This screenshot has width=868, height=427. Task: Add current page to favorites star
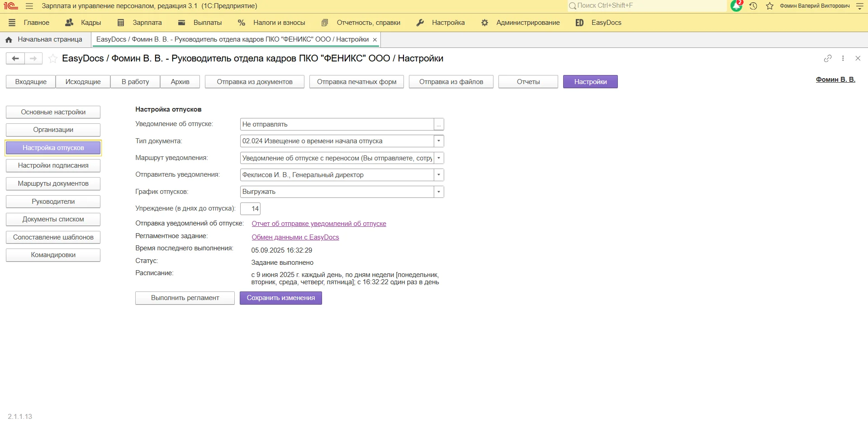pyautogui.click(x=53, y=58)
